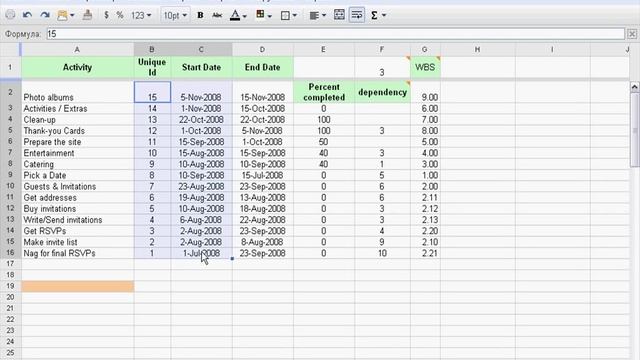Viewport: 640px width, 360px height.
Task: Select row 10 header
Action: 10,186
